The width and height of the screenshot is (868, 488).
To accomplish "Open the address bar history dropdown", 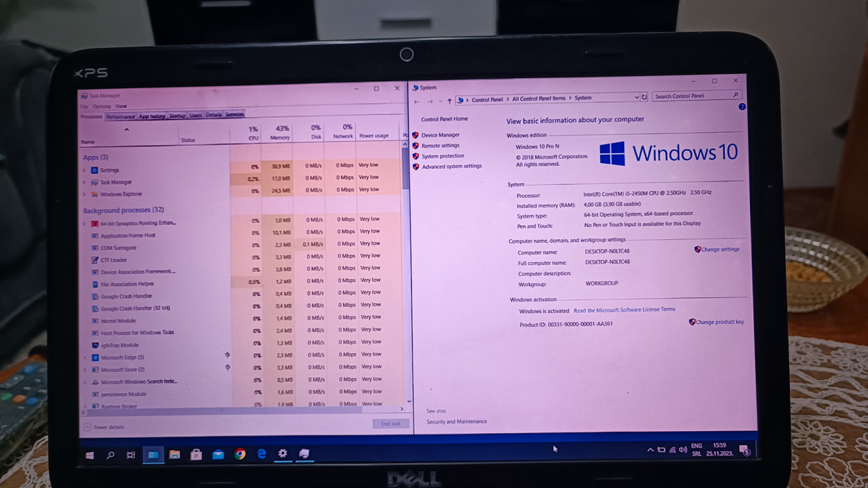I will pyautogui.click(x=636, y=97).
